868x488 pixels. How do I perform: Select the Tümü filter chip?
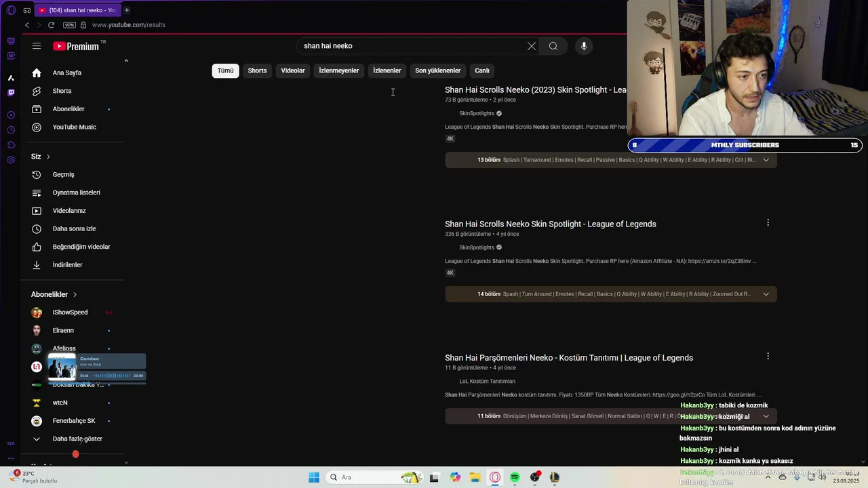point(225,70)
